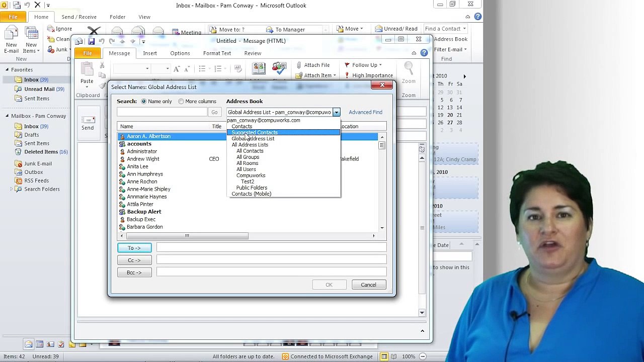
Task: Choose Contacts in address book list
Action: pos(242,127)
